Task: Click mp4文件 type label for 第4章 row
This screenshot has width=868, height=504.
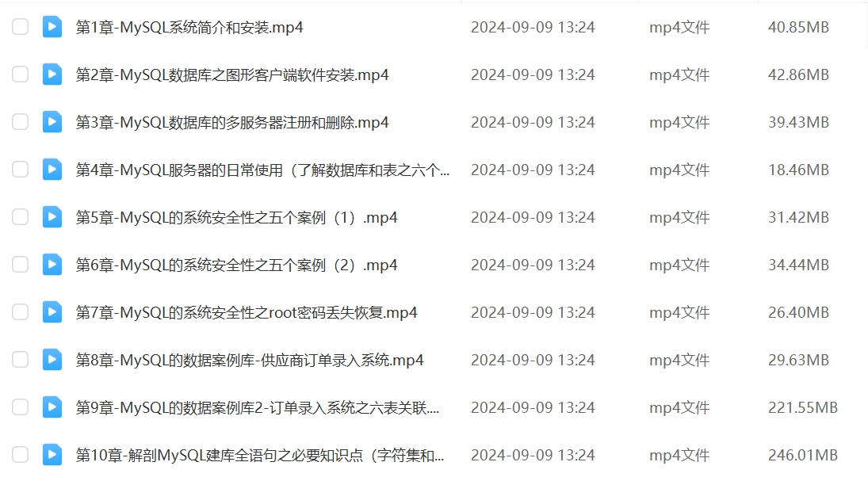Action: 679,170
